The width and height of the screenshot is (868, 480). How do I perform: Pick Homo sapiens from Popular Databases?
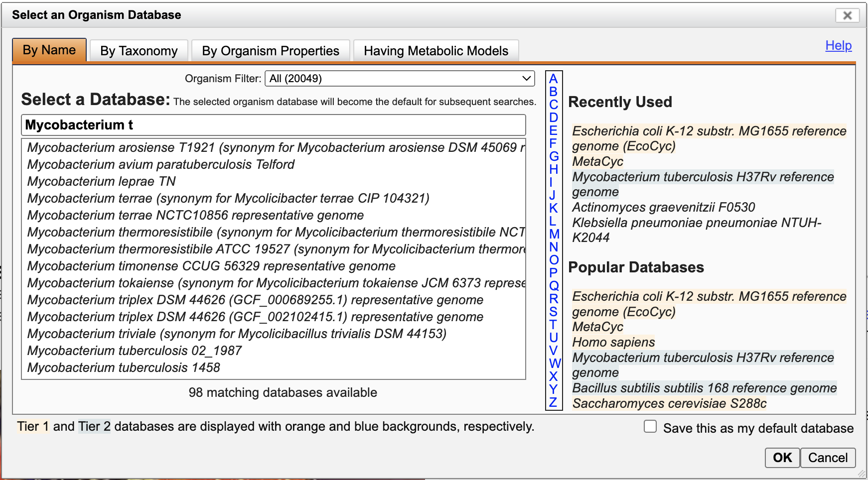point(613,342)
